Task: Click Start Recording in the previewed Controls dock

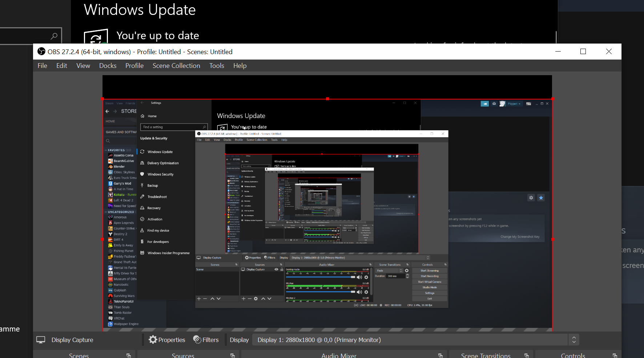Action: (430, 276)
